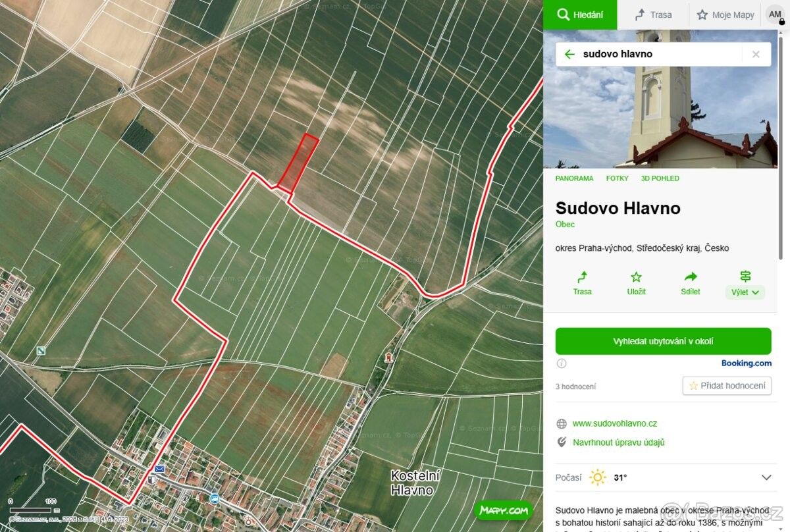
Task: Plan a route with the Trasa arrow icon
Action: 582,283
